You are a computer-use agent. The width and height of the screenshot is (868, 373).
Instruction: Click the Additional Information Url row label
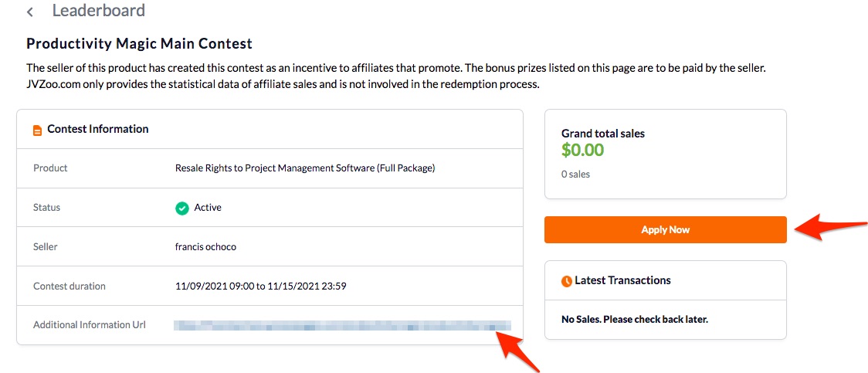[x=89, y=325]
